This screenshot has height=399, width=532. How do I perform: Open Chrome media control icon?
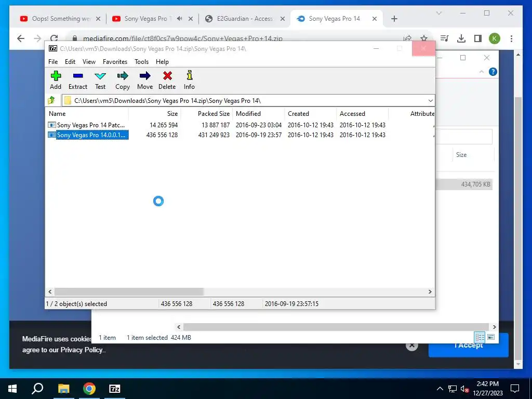(x=445, y=38)
